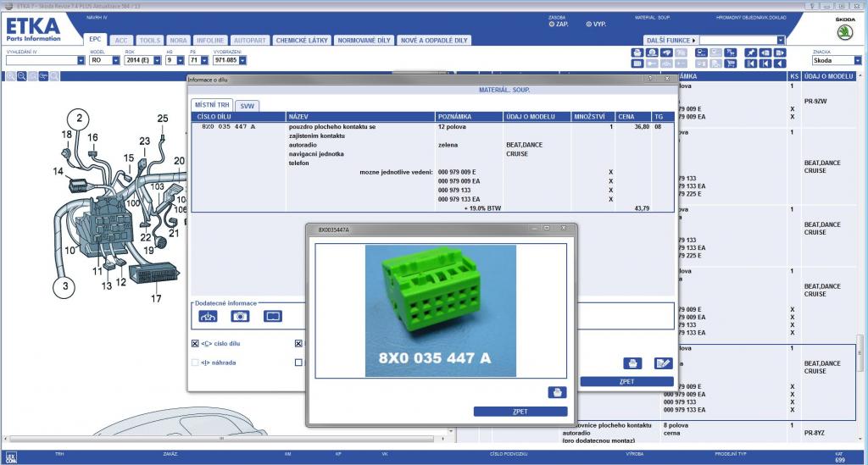This screenshot has height=465, width=868.
Task: Click the ETKA Parts Information logo
Action: [33, 30]
